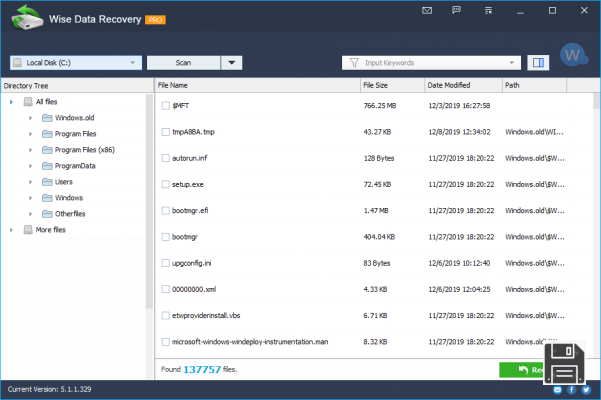Click the directory tree vertical scrollbar
The width and height of the screenshot is (601, 400).
point(149,201)
